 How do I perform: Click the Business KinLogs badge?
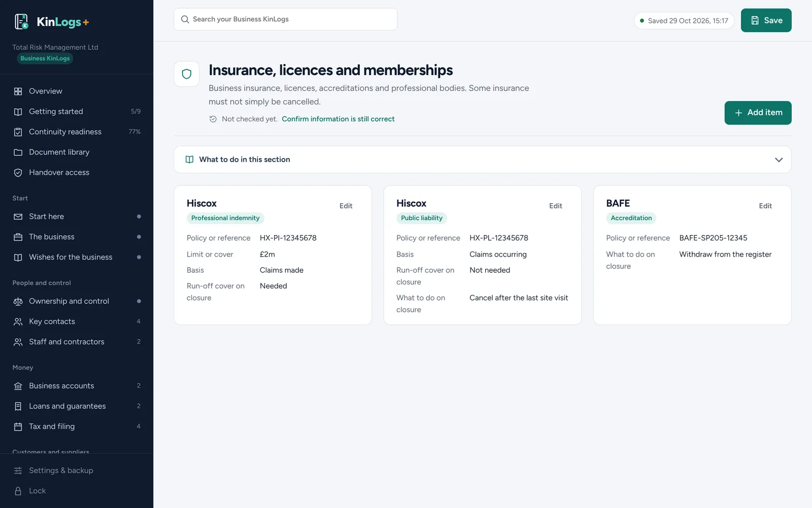coord(45,58)
